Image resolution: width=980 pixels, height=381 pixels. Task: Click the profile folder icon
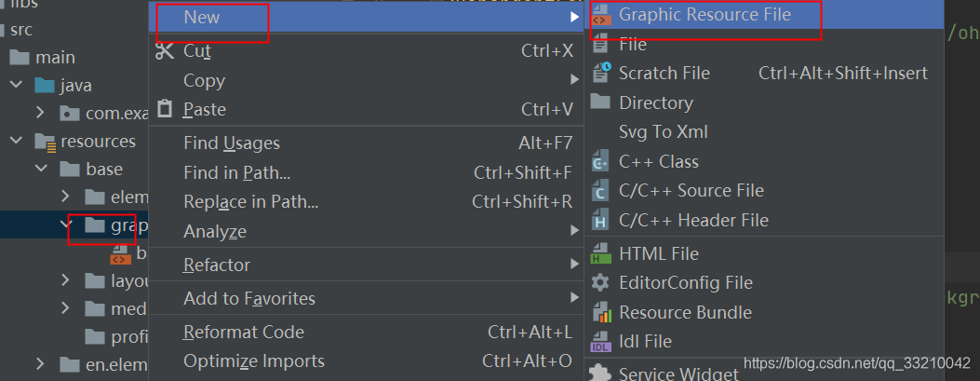95,336
